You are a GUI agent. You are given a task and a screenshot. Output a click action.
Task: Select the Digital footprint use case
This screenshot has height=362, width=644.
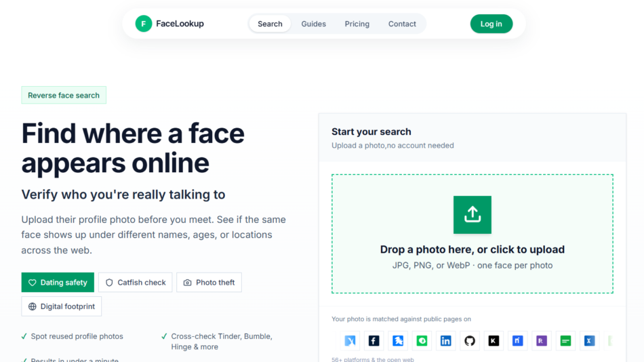pyautogui.click(x=62, y=306)
